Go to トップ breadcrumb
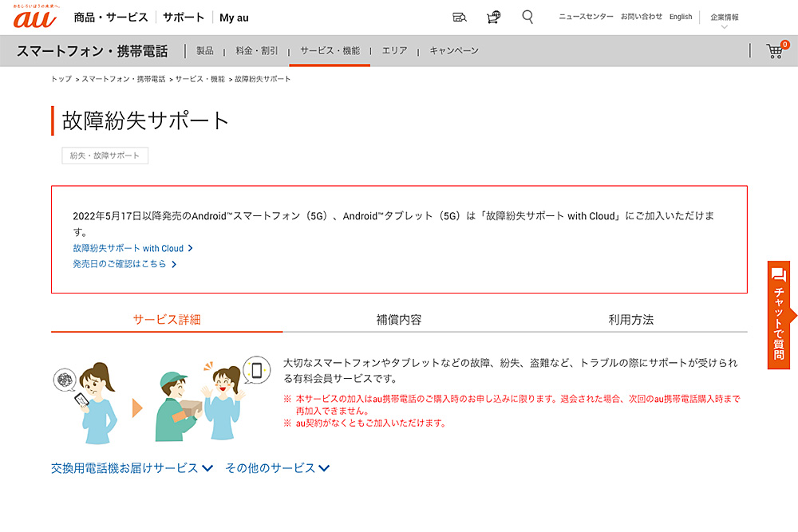Viewport: 798px width, 532px height. [x=61, y=79]
